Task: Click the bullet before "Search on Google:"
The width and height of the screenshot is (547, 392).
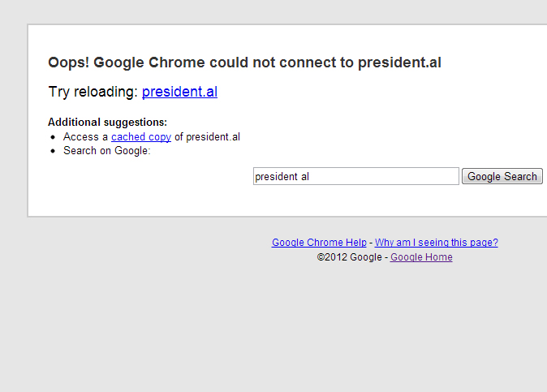Action: (53, 151)
